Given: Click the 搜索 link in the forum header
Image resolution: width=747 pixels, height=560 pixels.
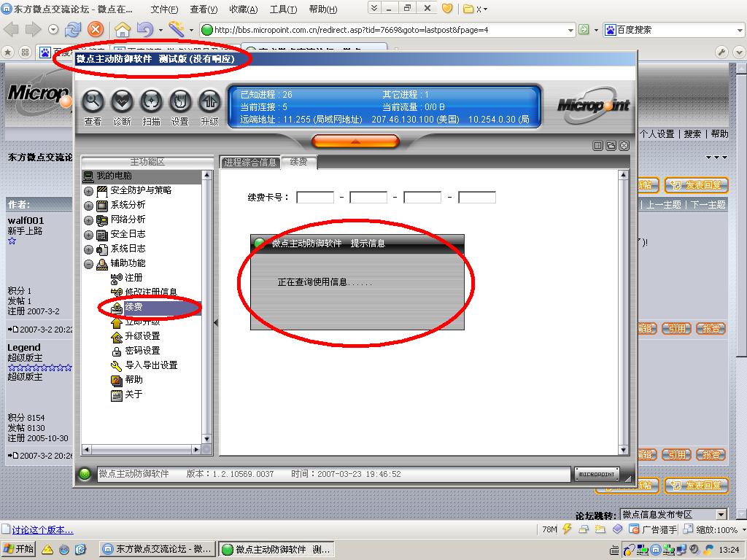Looking at the screenshot, I should [x=692, y=134].
